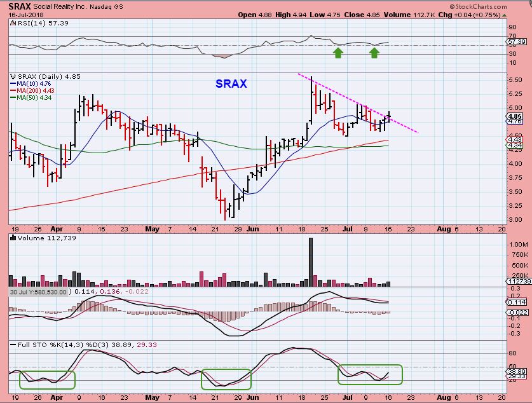
Task: Click the 'High 4.94' value
Action: pos(290,15)
